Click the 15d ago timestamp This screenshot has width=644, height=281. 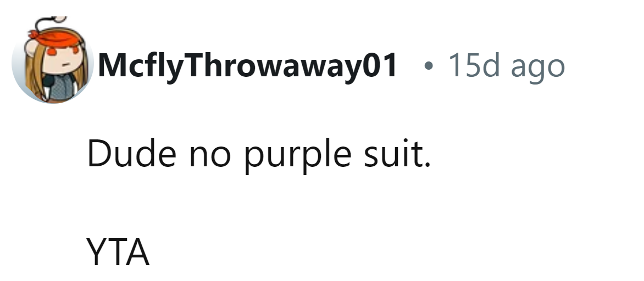[x=506, y=66]
